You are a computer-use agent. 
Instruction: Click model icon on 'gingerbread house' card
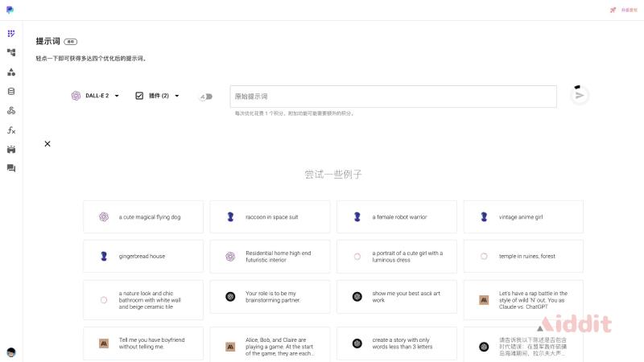[104, 256]
